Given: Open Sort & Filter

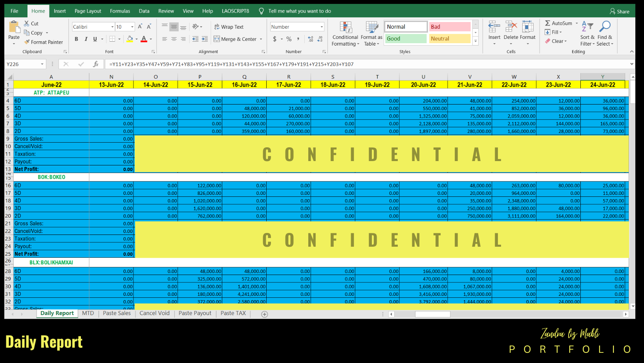Looking at the screenshot, I should pyautogui.click(x=587, y=34).
